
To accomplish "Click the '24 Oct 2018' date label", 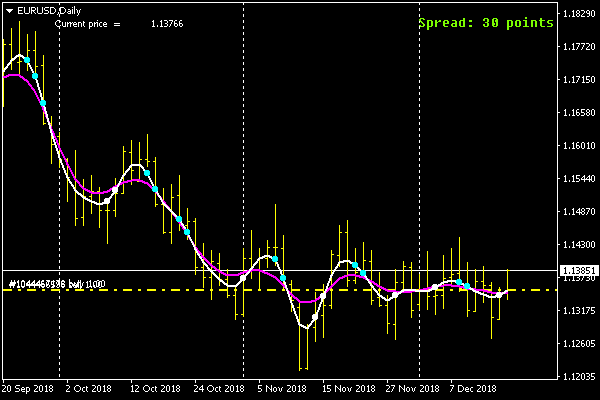I will pyautogui.click(x=219, y=389).
